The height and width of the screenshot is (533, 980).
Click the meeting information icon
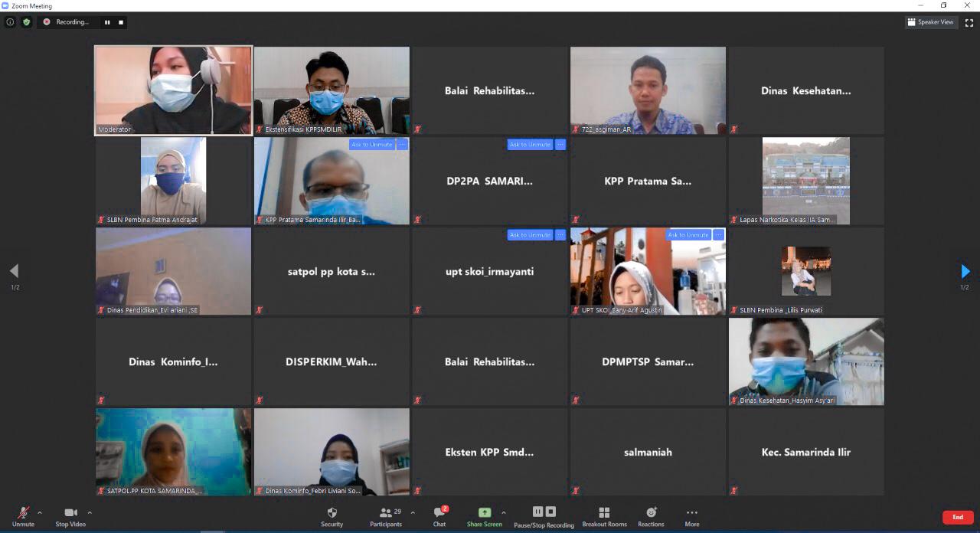(x=10, y=22)
